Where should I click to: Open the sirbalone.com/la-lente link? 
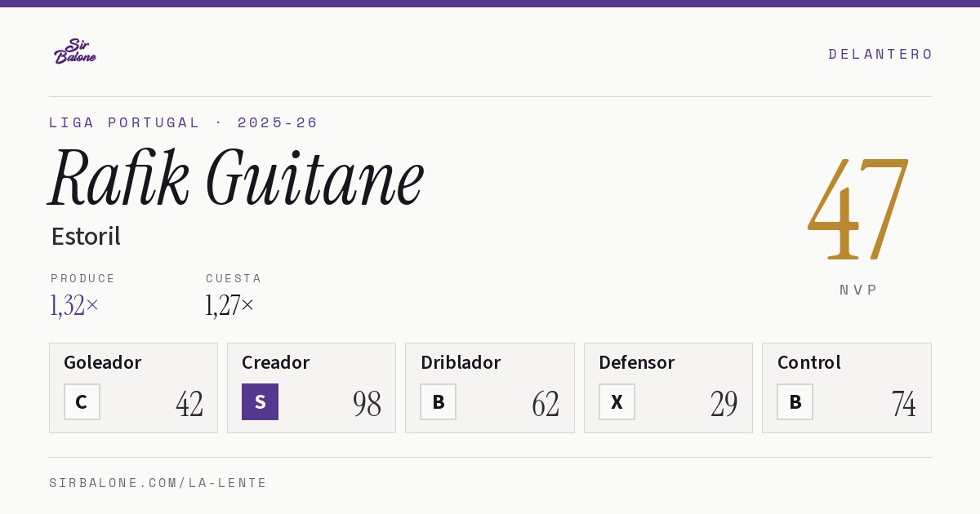[158, 483]
